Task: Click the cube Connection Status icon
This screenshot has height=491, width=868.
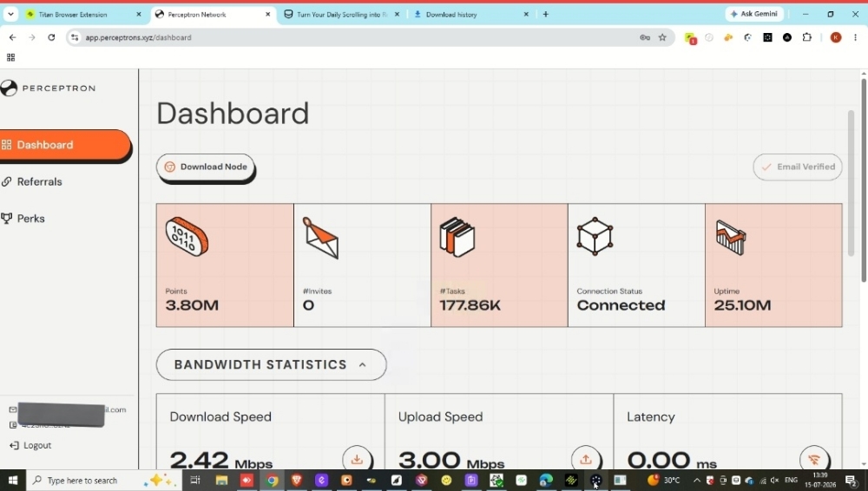Action: 595,236
